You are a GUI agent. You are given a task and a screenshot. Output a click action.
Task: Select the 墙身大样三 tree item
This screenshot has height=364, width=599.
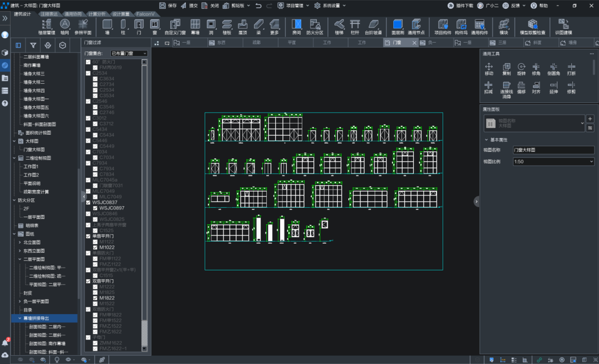pos(34,74)
